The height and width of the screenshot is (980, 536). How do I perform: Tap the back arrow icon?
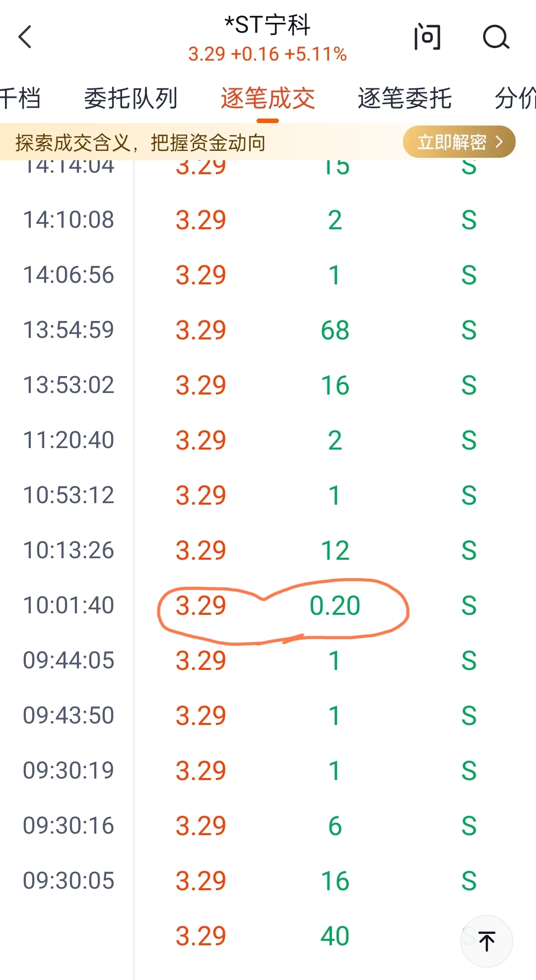[x=25, y=37]
